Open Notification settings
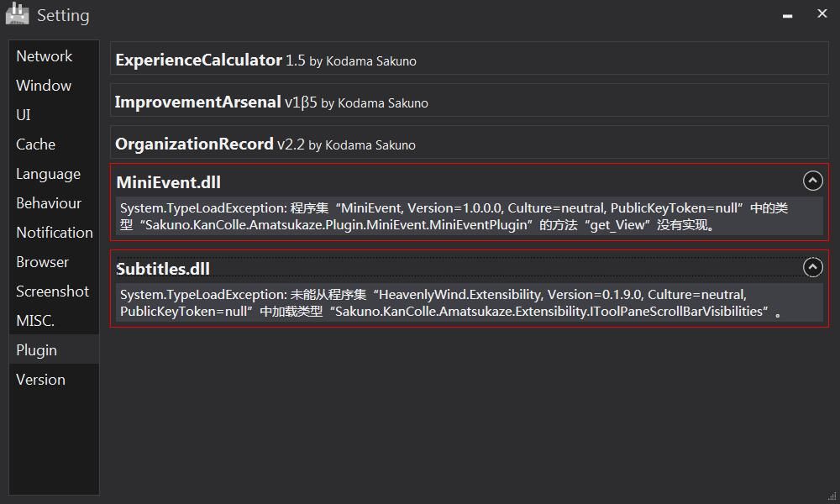The height and width of the screenshot is (504, 840). click(54, 233)
